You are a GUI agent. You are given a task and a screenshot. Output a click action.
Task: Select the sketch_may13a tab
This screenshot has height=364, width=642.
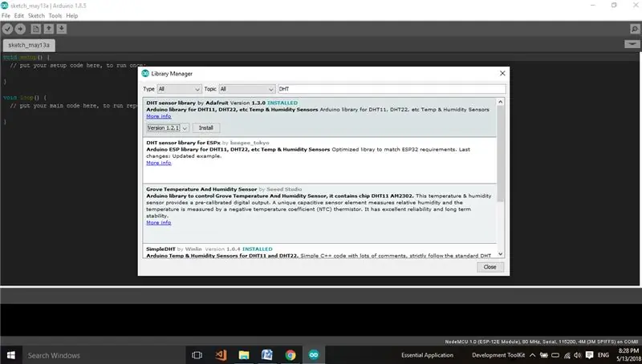[x=29, y=45]
